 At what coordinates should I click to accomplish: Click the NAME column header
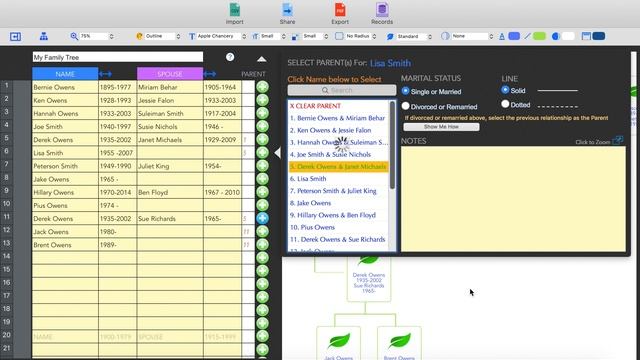pyautogui.click(x=65, y=74)
